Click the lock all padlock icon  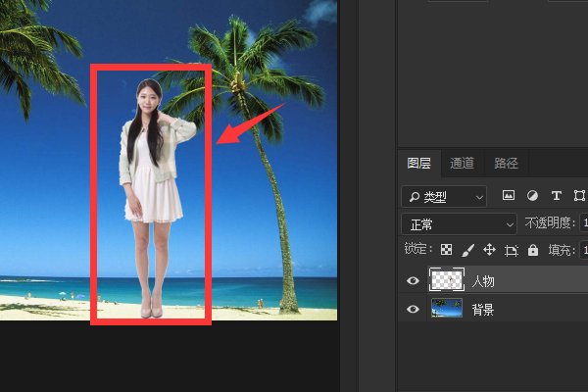point(532,251)
